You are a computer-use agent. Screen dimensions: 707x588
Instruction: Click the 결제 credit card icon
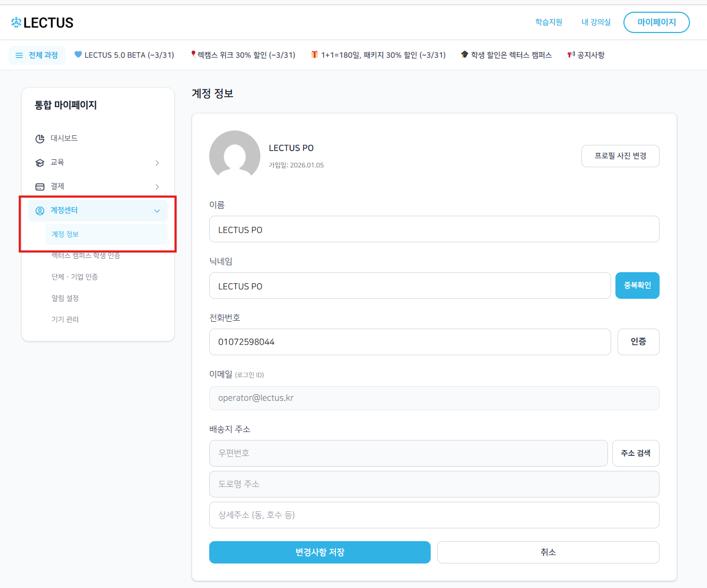click(40, 187)
